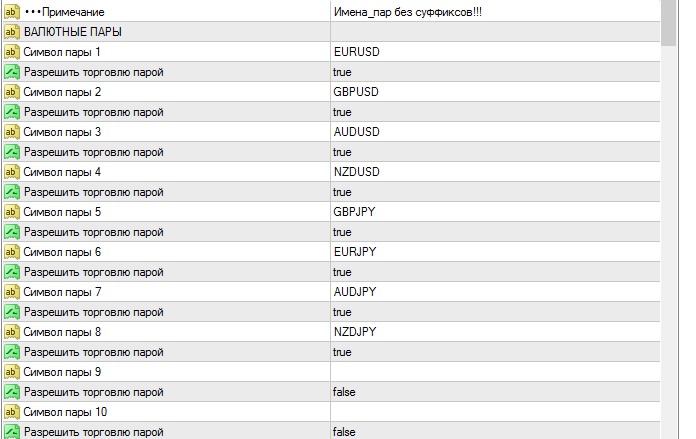Toggle the false value under Символ пары 9
Image resolution: width=696 pixels, height=439 pixels.
(344, 392)
